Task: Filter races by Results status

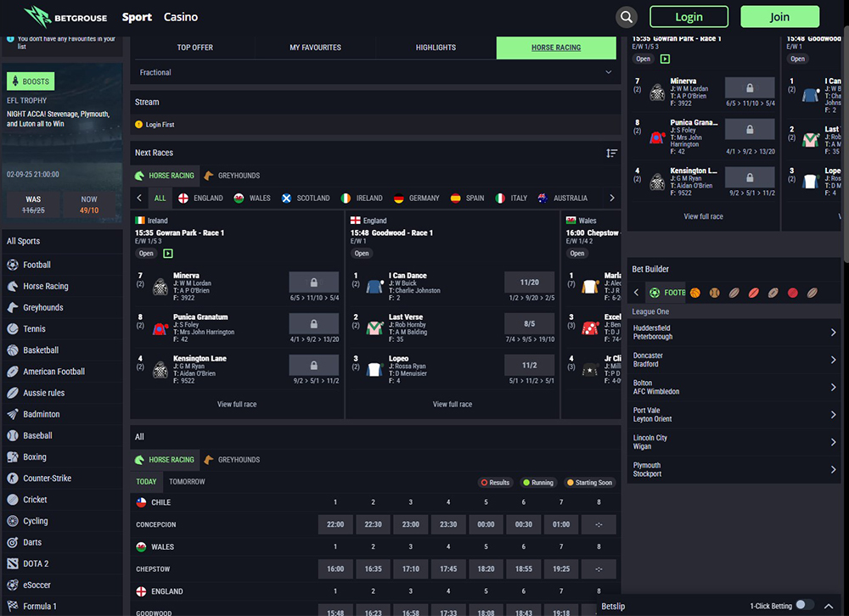Action: 495,482
